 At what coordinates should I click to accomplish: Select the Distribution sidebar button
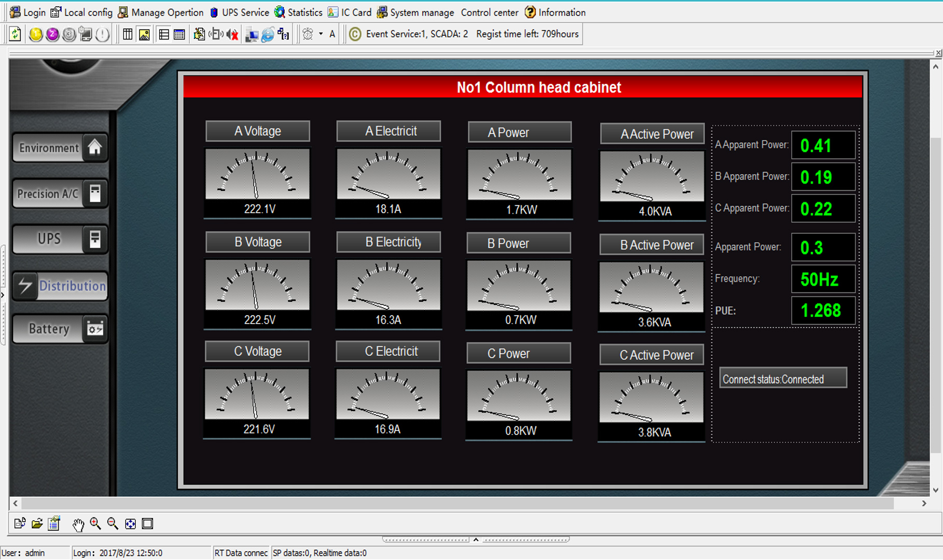60,286
